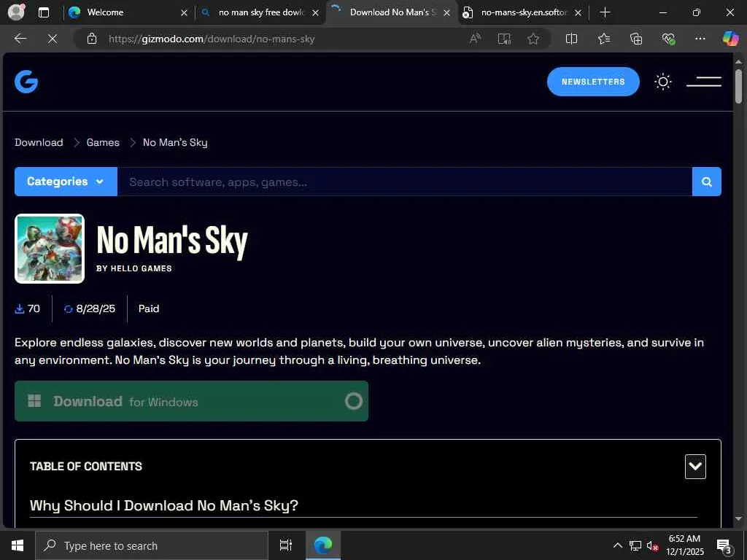Open the taskbar clock showing 6:52 AM

(x=684, y=545)
